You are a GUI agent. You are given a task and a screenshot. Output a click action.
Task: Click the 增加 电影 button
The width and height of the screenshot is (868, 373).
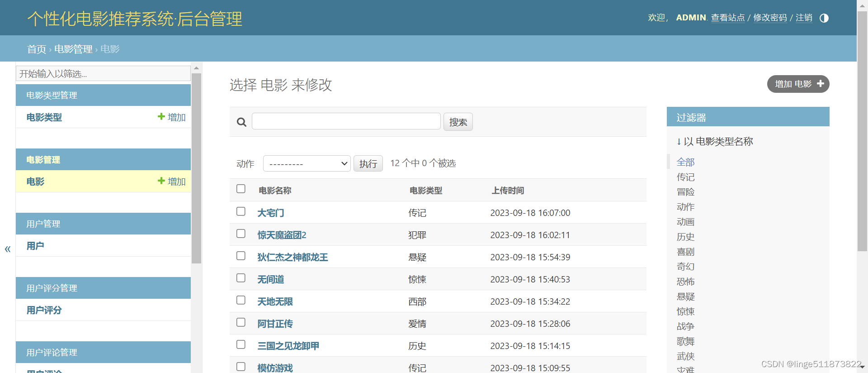(x=798, y=84)
